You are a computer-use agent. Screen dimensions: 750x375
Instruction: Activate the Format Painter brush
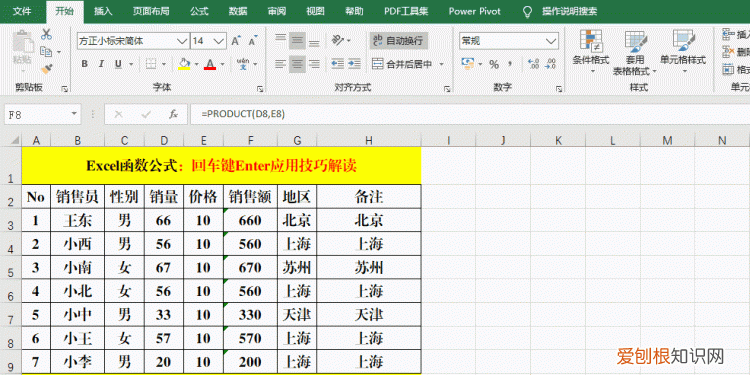click(46, 69)
